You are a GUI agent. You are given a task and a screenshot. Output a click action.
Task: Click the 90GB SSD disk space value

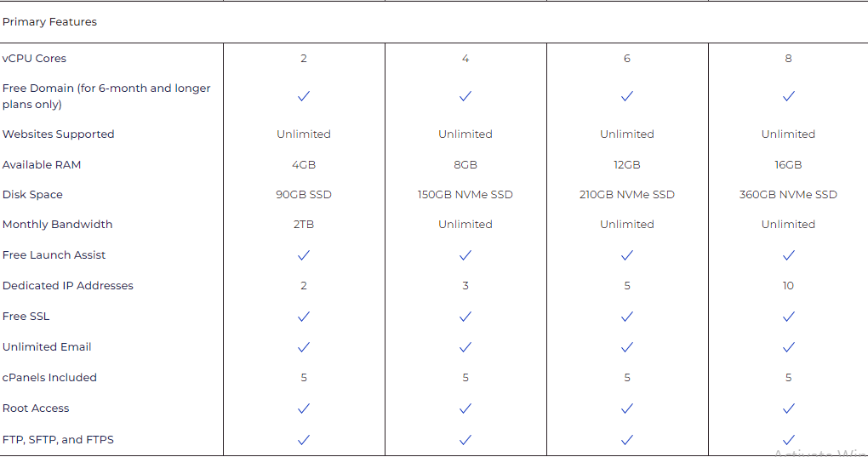(304, 195)
